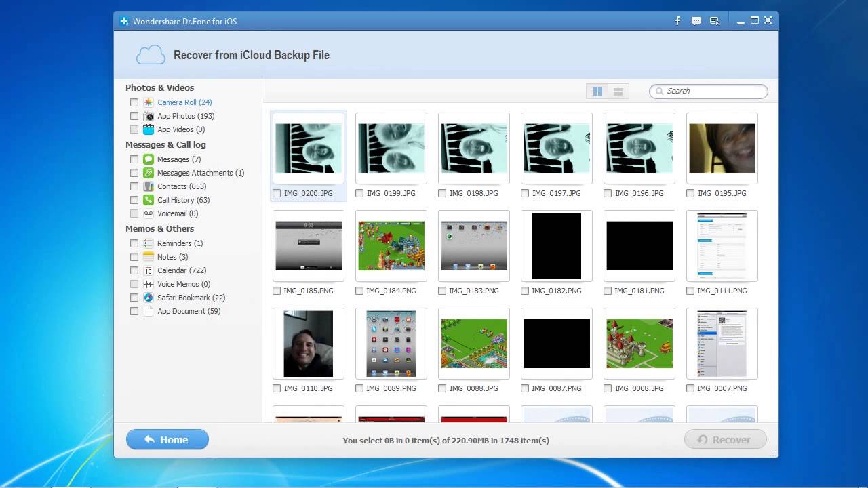Click the selection size status text
This screenshot has height=488, width=868.
pyautogui.click(x=446, y=441)
